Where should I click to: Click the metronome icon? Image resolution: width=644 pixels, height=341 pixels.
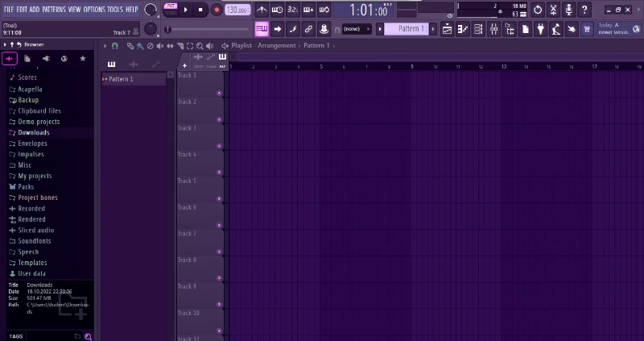click(x=262, y=10)
